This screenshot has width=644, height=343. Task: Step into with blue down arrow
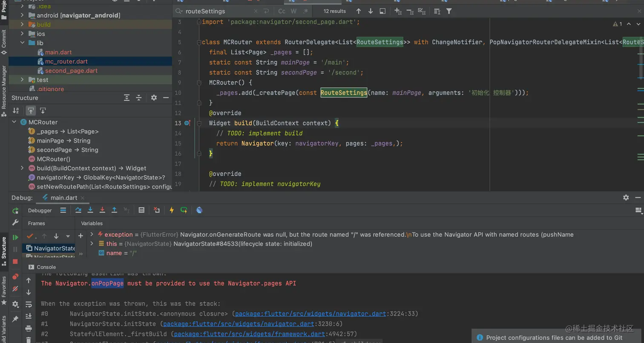90,210
